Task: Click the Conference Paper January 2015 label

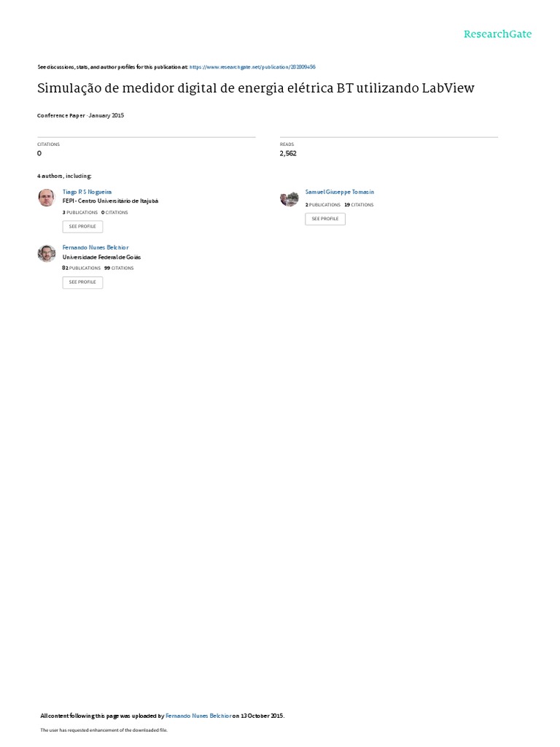Action: coord(80,116)
